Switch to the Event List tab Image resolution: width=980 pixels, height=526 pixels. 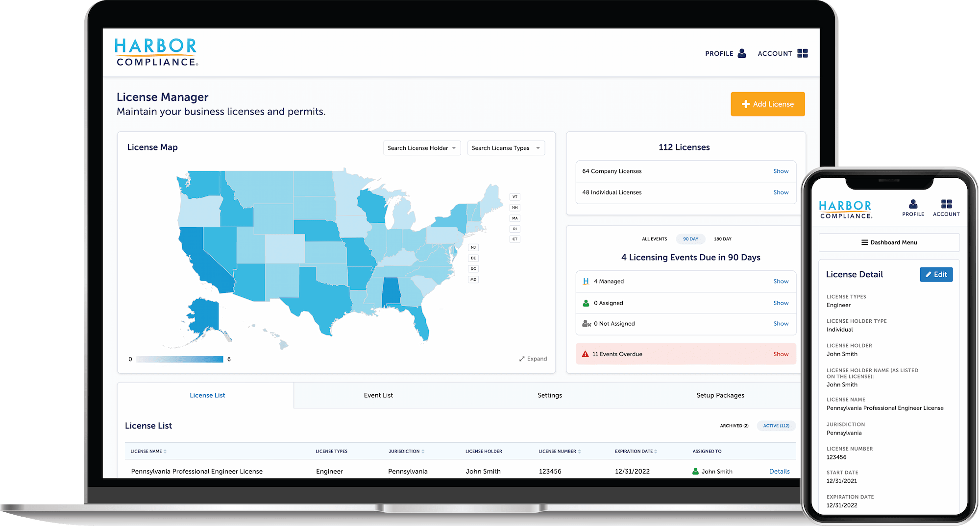pyautogui.click(x=378, y=395)
